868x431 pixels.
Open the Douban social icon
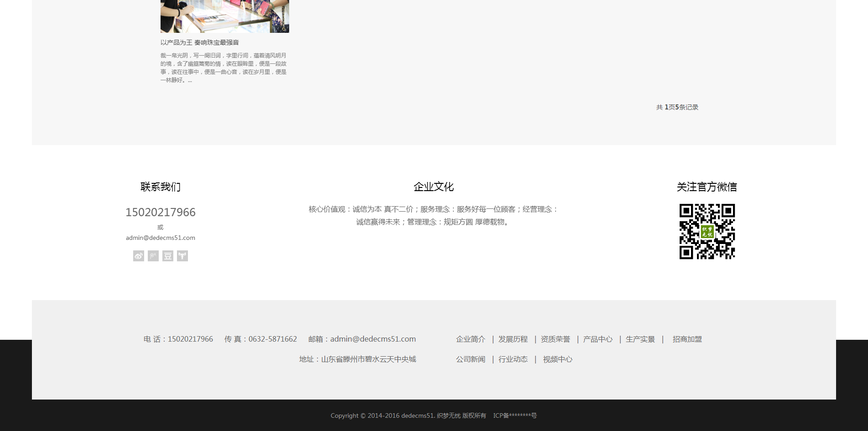pyautogui.click(x=168, y=256)
